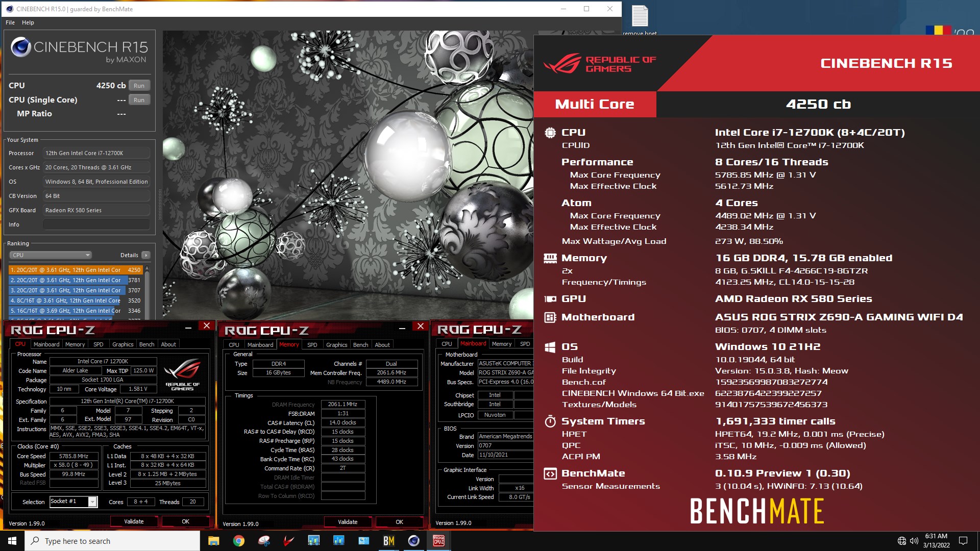Click the Core Voltage value 1.581 V
This screenshot has height=551, width=980.
point(138,389)
